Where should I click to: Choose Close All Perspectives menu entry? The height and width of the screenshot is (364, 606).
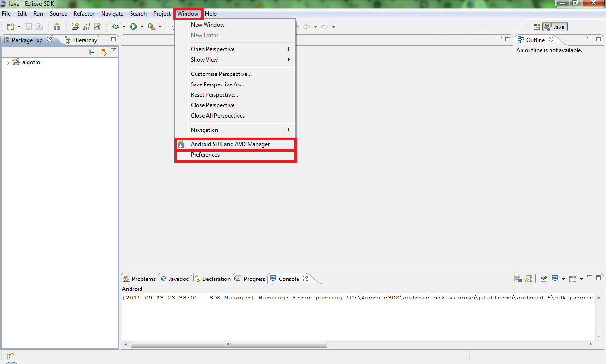[x=235, y=116]
